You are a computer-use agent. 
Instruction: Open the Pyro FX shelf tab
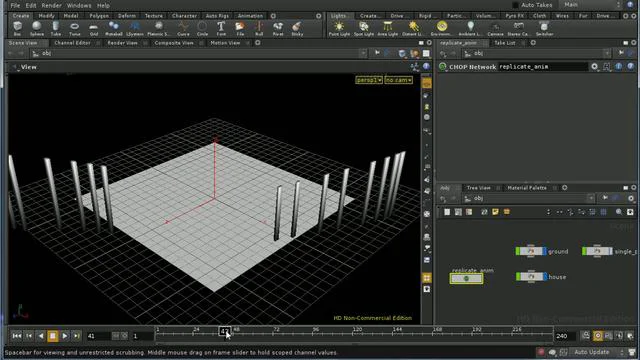(x=514, y=16)
